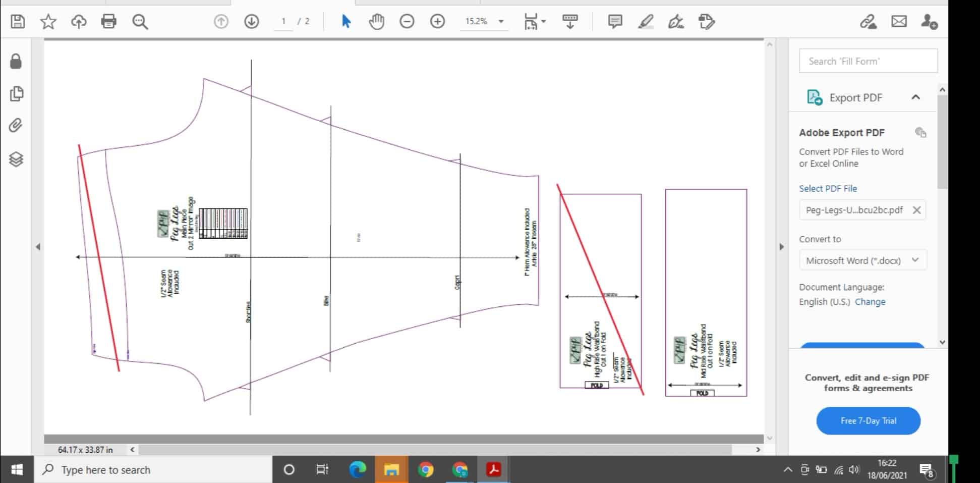Open the Add comment tool
Viewport: 980px width, 483px height.
tap(615, 22)
